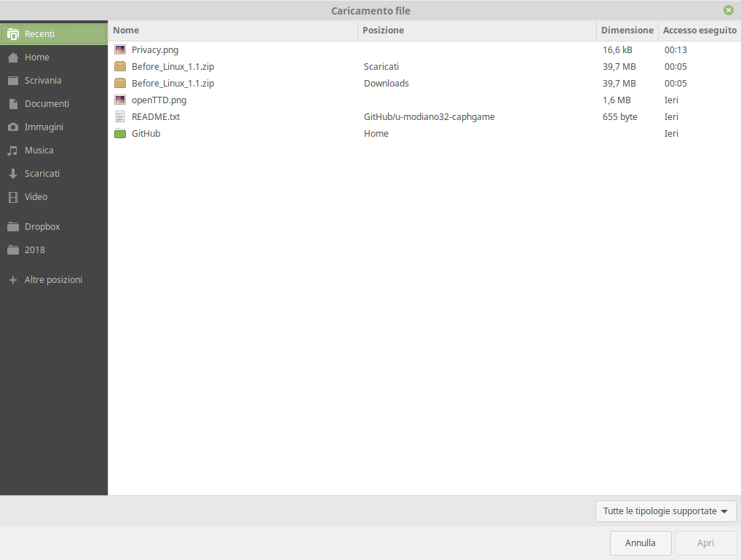Screen dimensions: 741x560
Task: Click the Scrivania desktop icon
Action: (13, 81)
